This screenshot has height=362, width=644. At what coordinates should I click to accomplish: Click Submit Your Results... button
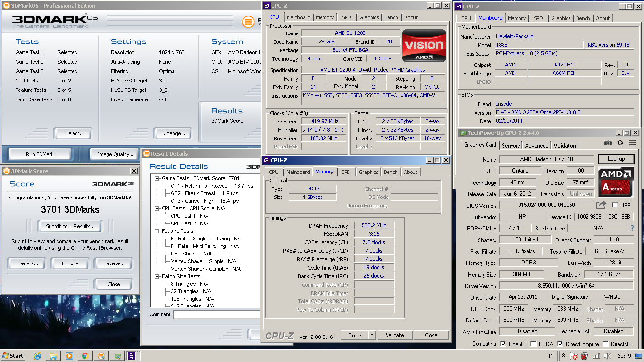coord(70,226)
